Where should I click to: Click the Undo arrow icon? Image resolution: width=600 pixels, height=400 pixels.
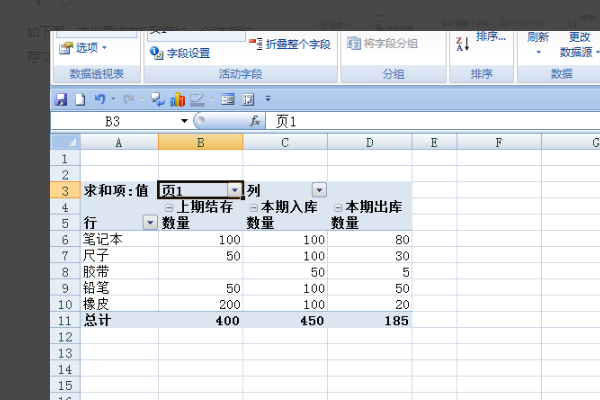(x=98, y=99)
